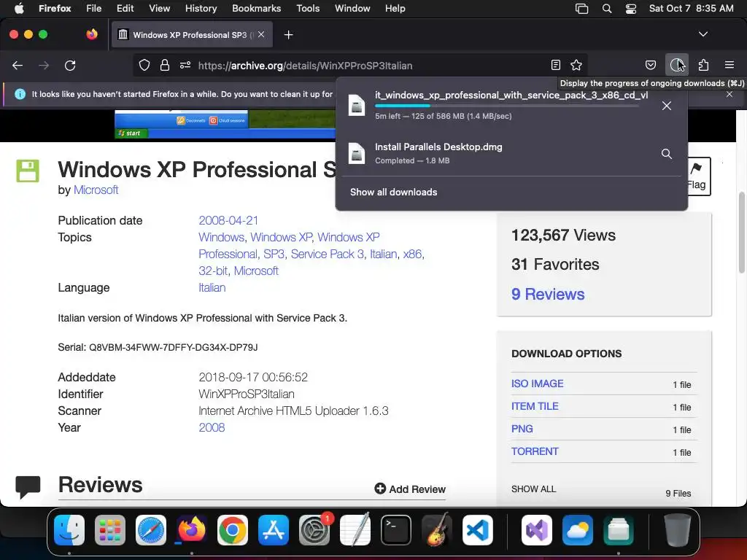Viewport: 747px width, 560px height.
Task: Click the Service Pack 3 topic link
Action: [x=328, y=254]
